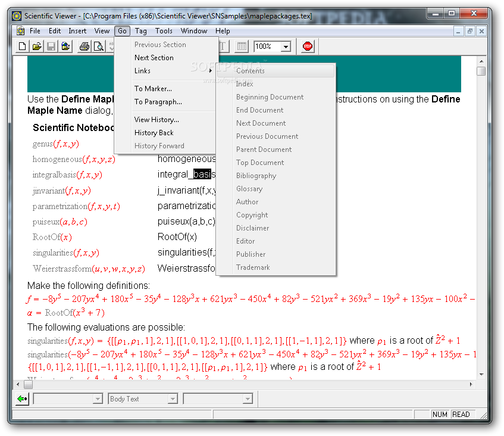The width and height of the screenshot is (504, 436).
Task: Click the New document toolbar icon
Action: pyautogui.click(x=22, y=46)
